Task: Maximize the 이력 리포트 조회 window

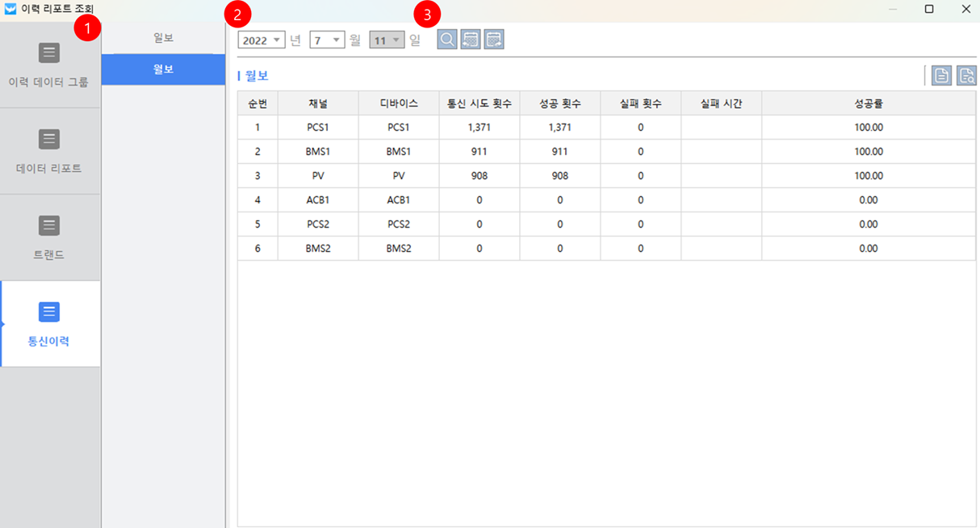Action: pos(929,9)
